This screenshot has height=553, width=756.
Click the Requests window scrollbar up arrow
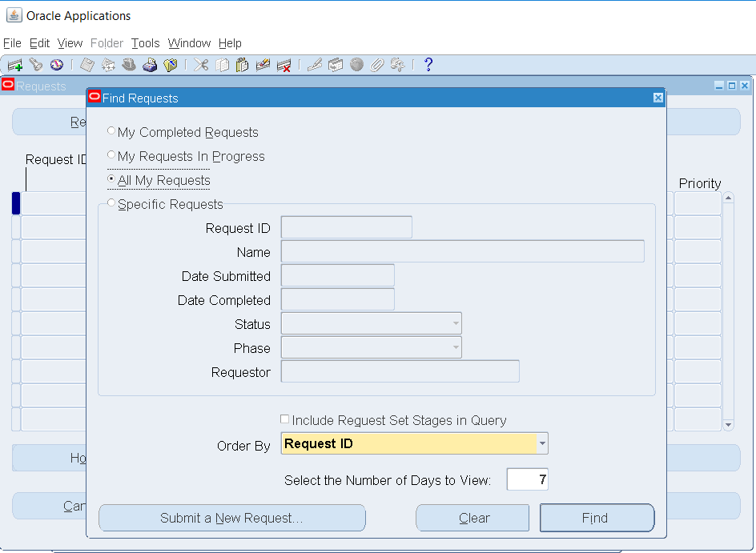point(729,198)
